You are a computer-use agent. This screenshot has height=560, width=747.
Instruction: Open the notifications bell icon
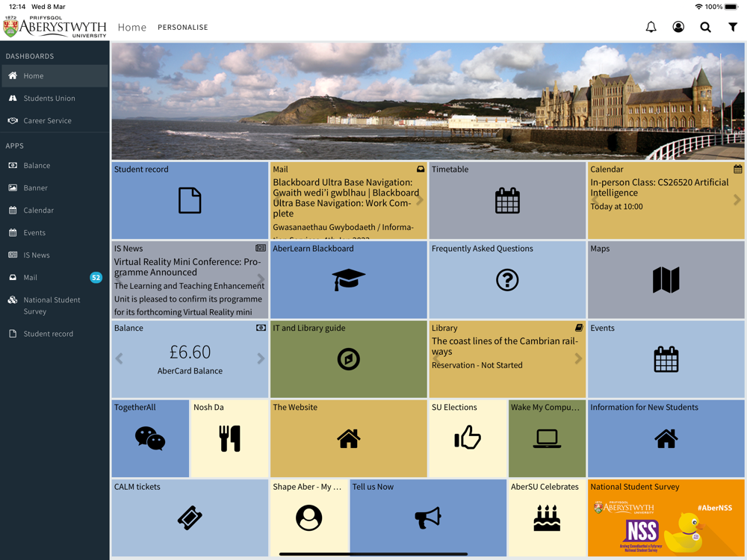point(651,27)
